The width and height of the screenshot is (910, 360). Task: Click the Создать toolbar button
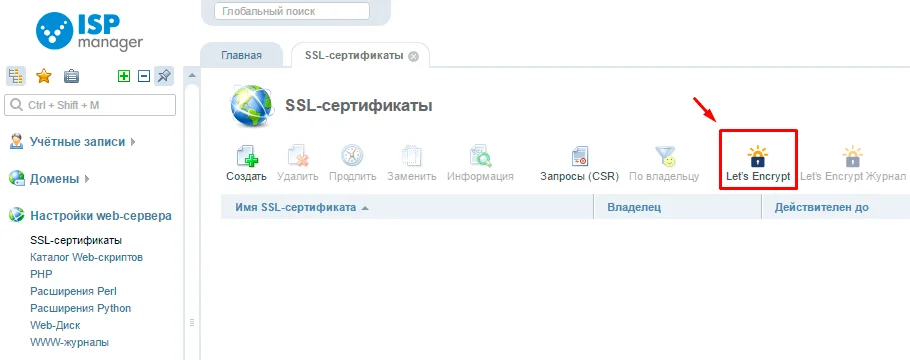pyautogui.click(x=247, y=164)
